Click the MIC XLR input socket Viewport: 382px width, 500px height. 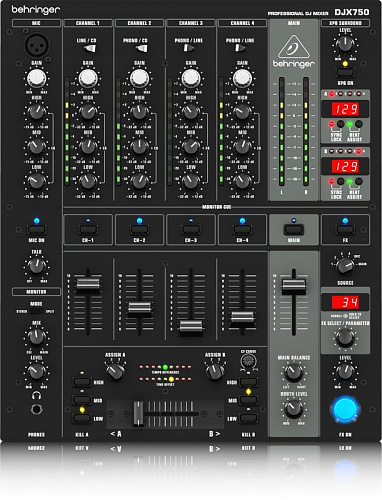click(x=36, y=45)
